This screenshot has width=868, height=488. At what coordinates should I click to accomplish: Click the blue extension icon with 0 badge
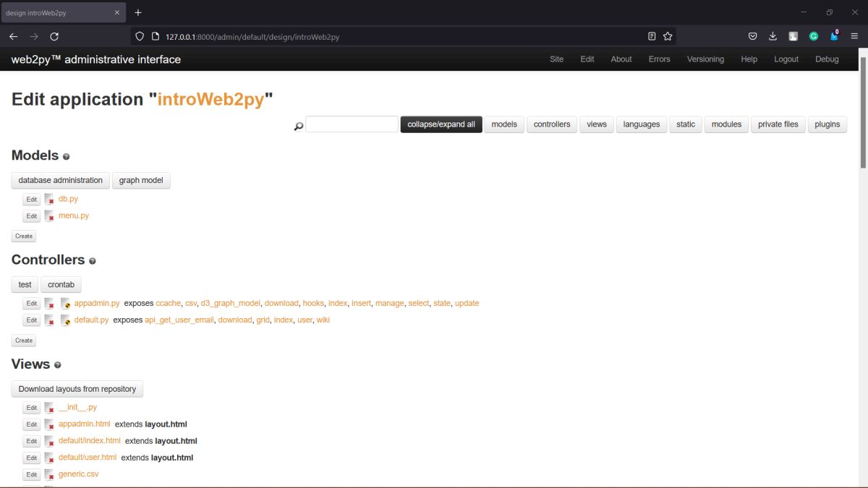point(834,35)
